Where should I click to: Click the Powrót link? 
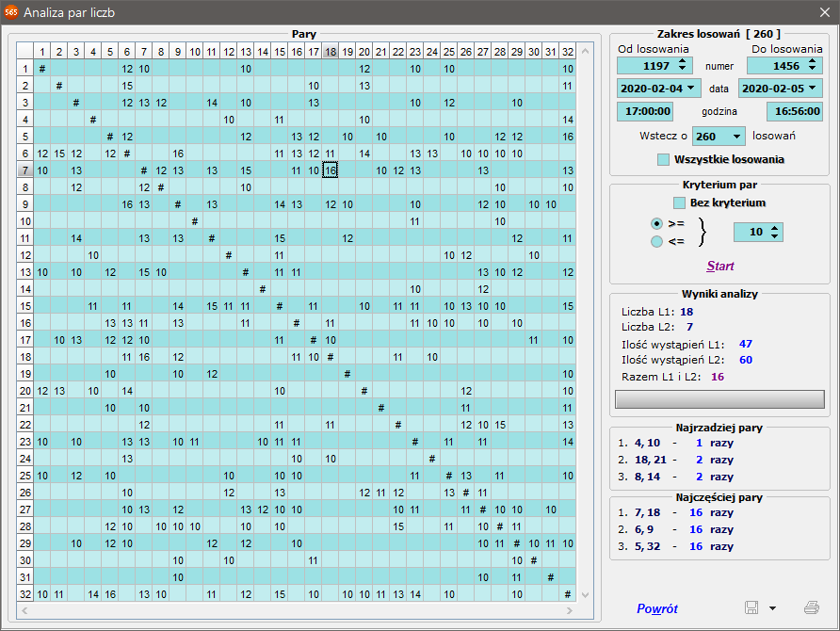(x=656, y=608)
